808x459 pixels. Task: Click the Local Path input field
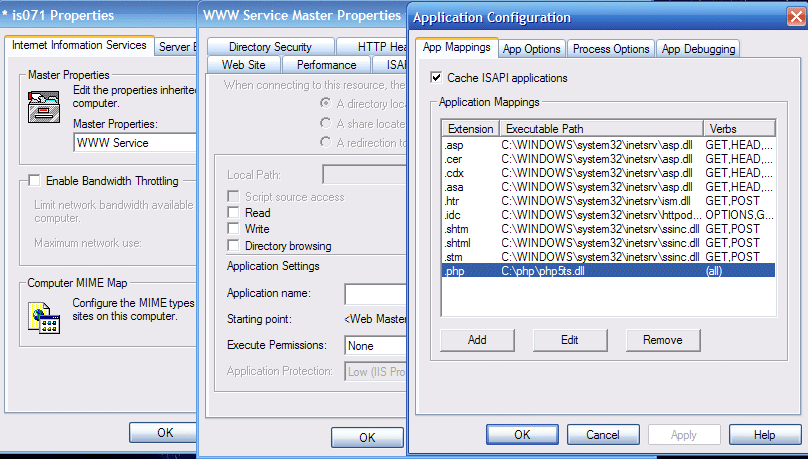365,175
